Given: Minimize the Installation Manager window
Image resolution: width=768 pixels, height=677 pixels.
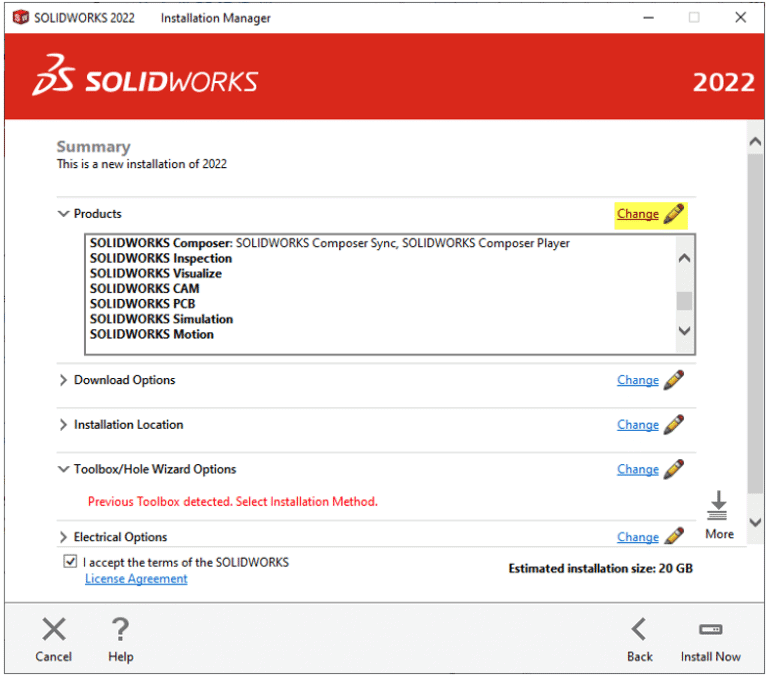Looking at the screenshot, I should tap(648, 18).
